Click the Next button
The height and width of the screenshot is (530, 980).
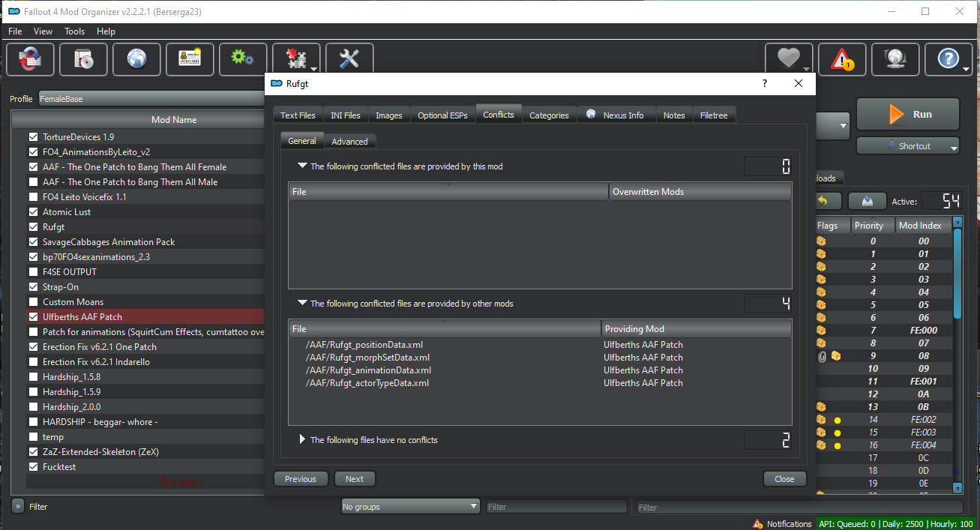[355, 479]
